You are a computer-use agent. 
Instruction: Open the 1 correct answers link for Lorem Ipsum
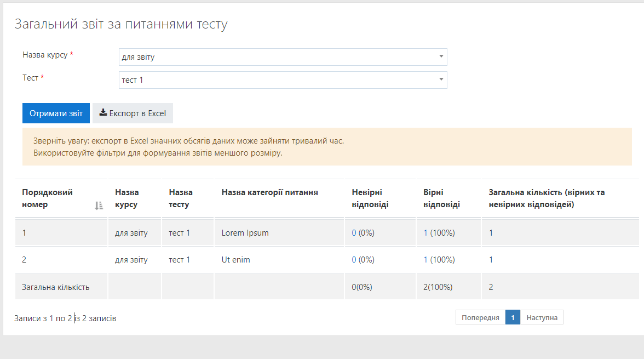coord(426,233)
